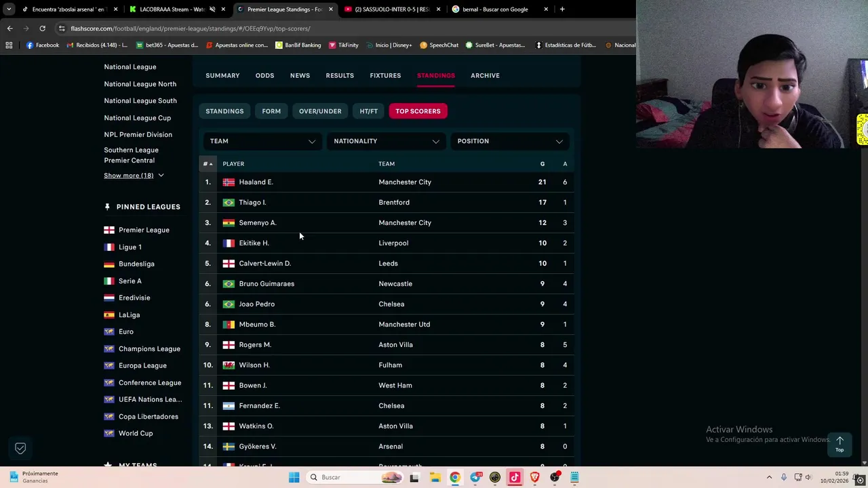Click the Italy flag icon beside Serie A
This screenshot has width=868, height=488.
(x=108, y=281)
